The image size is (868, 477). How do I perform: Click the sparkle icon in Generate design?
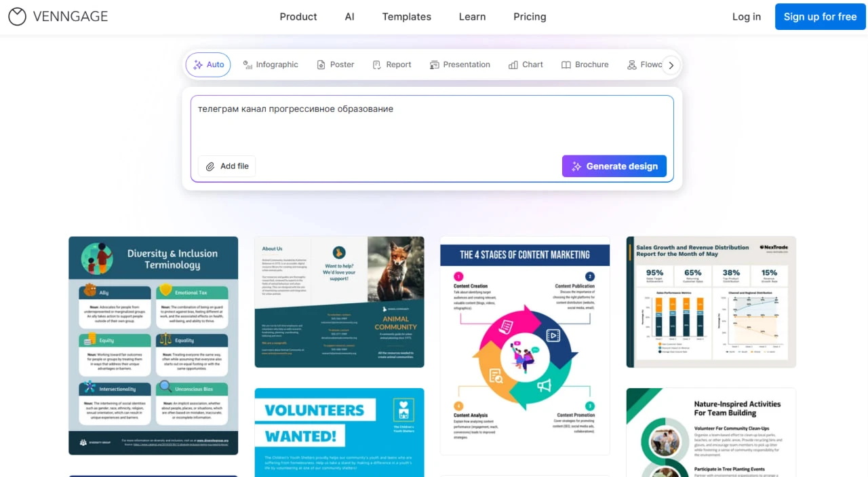[x=576, y=166]
